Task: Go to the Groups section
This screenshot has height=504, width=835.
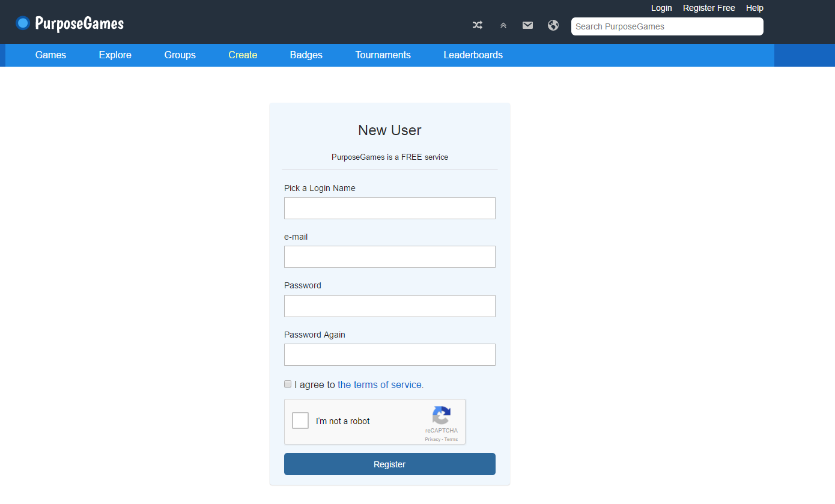Action: point(180,55)
